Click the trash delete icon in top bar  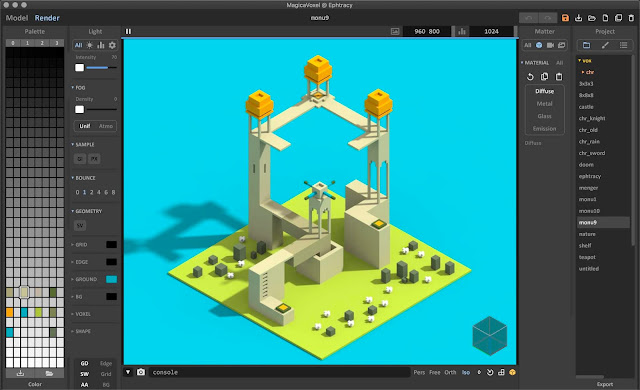pos(631,18)
